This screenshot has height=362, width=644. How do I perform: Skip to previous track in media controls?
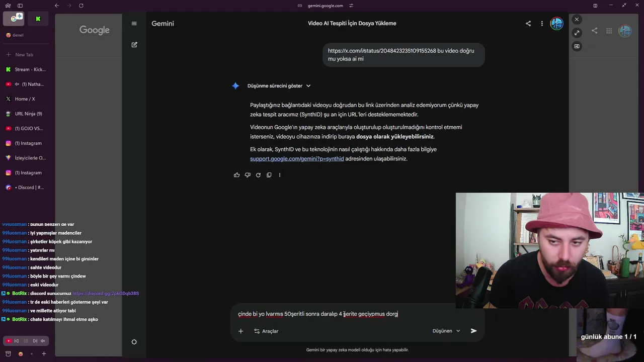(17, 341)
